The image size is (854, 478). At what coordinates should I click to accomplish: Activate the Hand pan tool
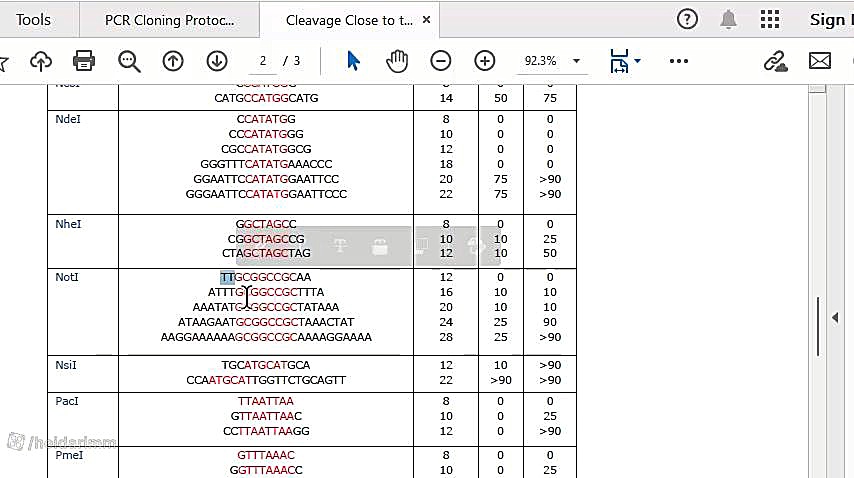(397, 61)
